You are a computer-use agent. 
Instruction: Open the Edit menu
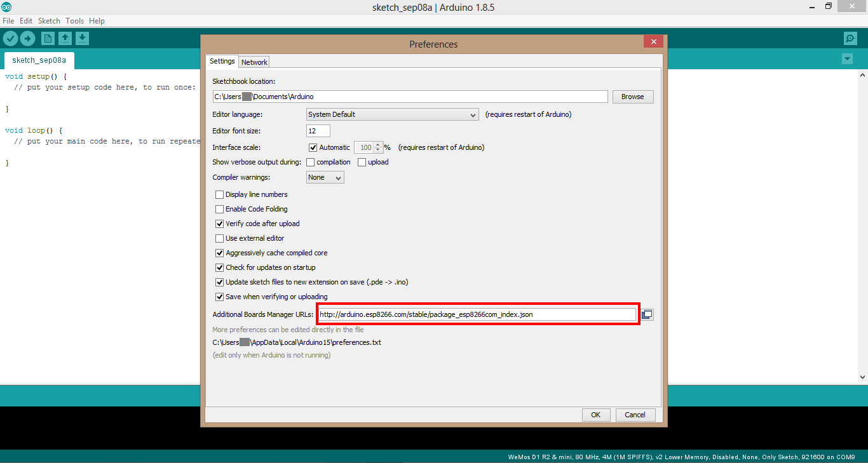click(26, 21)
